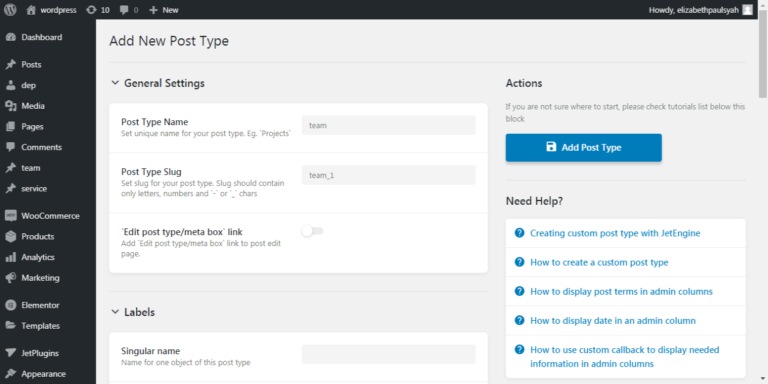Open How to create a custom post type link

[x=599, y=263]
